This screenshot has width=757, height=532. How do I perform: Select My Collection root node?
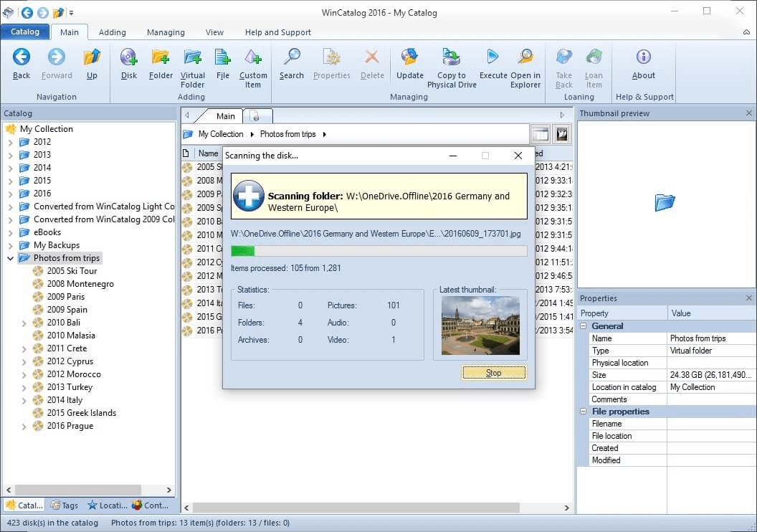pyautogui.click(x=47, y=129)
